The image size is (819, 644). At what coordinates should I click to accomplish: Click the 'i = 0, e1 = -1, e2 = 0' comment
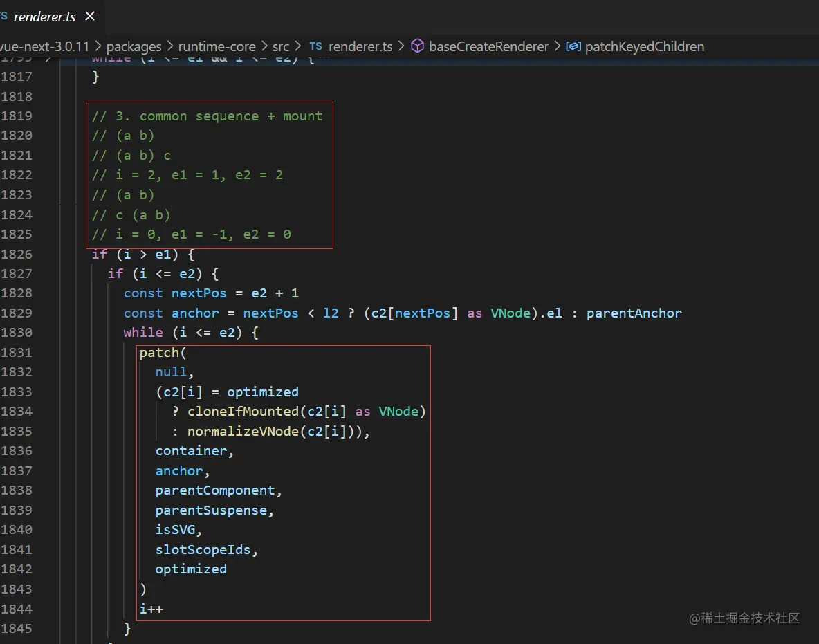203,234
